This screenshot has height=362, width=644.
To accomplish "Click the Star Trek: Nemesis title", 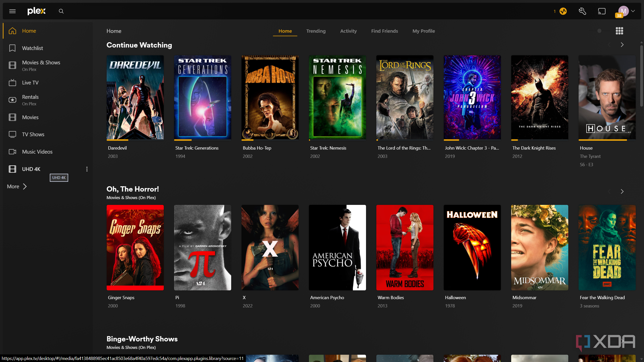I will click(x=328, y=148).
